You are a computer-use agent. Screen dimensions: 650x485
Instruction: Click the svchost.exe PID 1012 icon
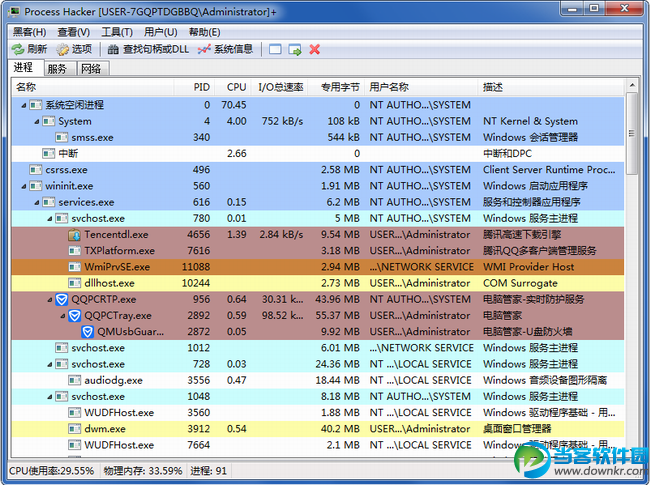click(x=62, y=348)
